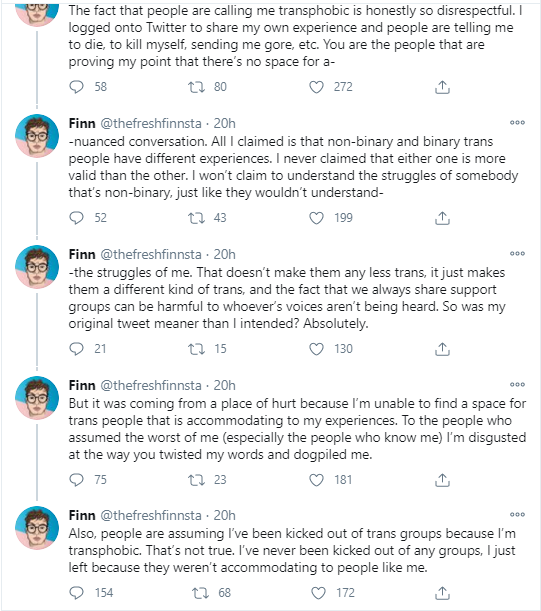Screen dimensions: 541x611
Task: Like the tweet with 130 likes
Action: (x=316, y=349)
